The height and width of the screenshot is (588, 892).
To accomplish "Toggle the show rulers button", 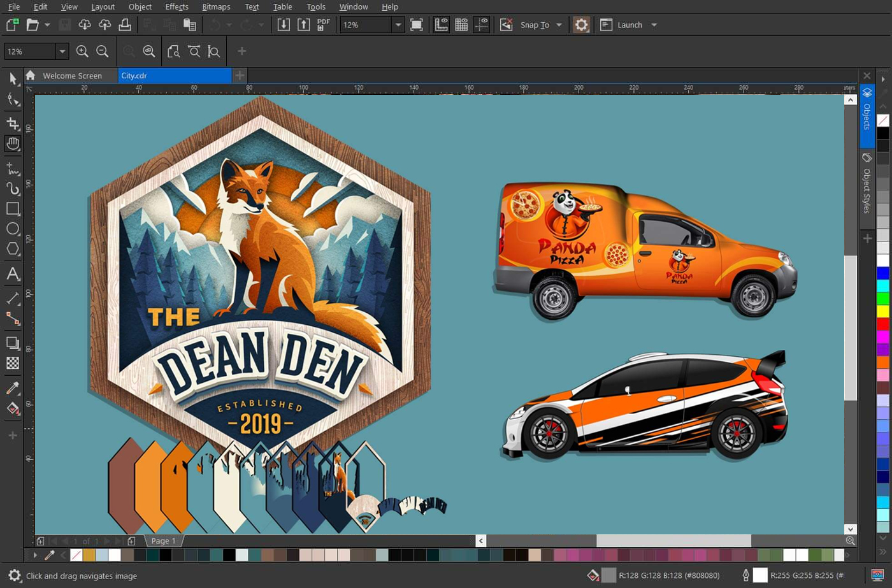I will [x=441, y=25].
